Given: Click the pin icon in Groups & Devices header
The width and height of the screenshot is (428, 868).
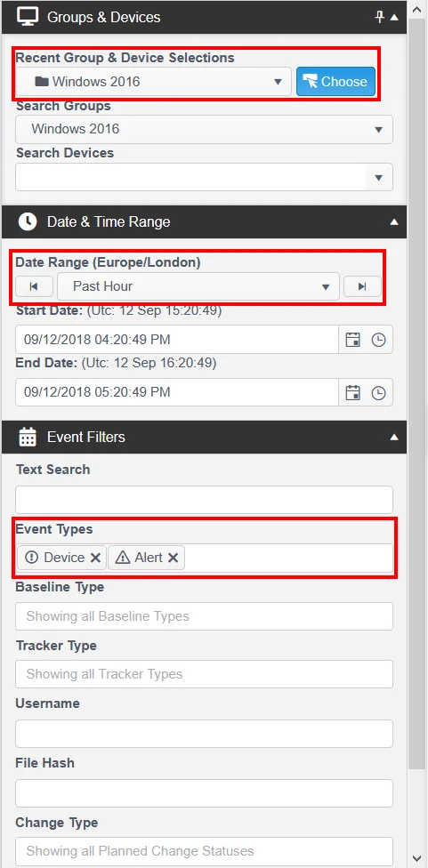Looking at the screenshot, I should (x=380, y=17).
